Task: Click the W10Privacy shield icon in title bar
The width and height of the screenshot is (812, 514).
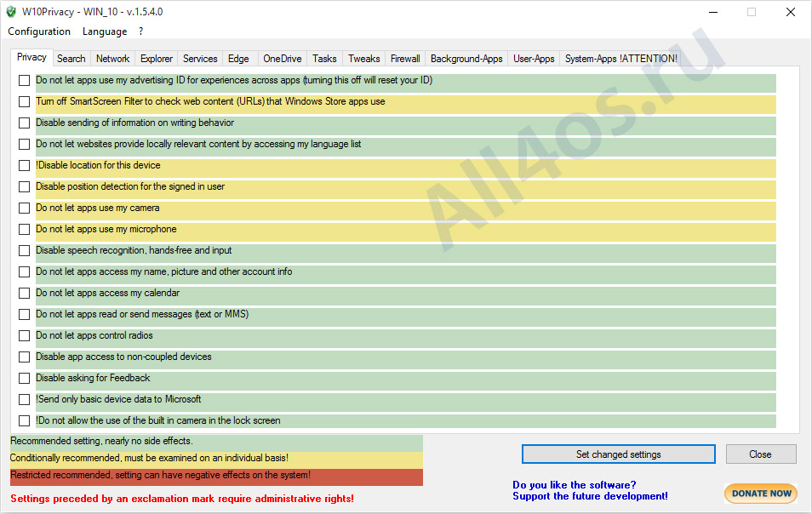Action: 11,12
